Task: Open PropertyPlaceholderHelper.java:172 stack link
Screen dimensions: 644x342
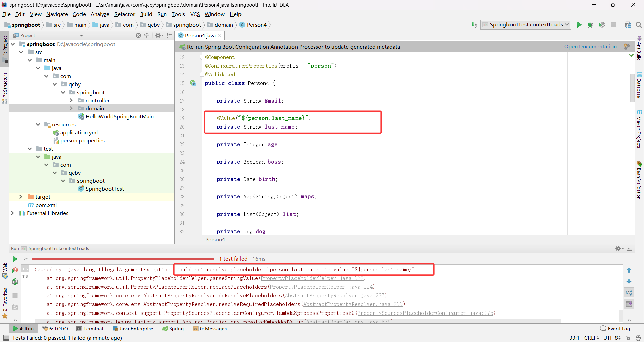Action: point(312,278)
